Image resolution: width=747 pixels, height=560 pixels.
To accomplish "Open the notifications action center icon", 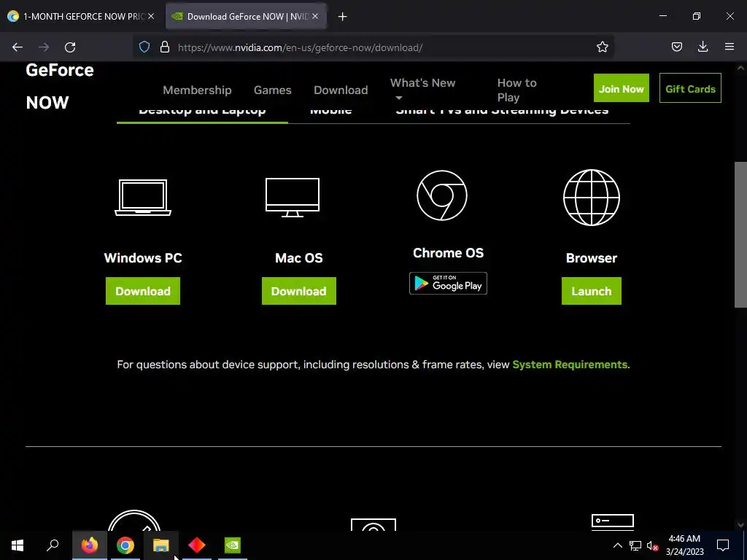I will [x=723, y=545].
